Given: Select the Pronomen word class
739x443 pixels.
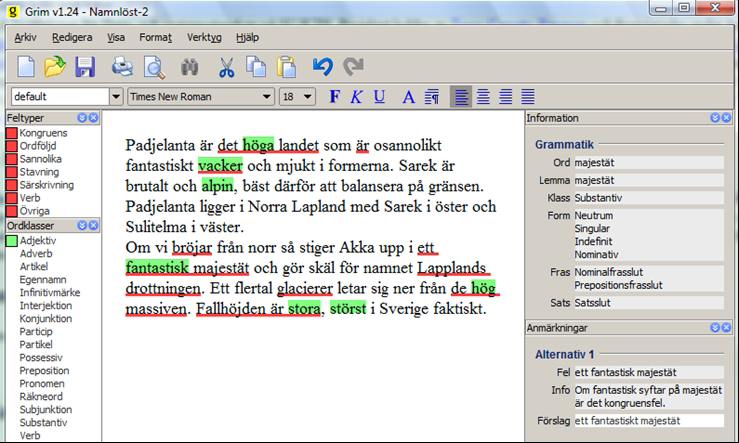Looking at the screenshot, I should click(x=41, y=384).
